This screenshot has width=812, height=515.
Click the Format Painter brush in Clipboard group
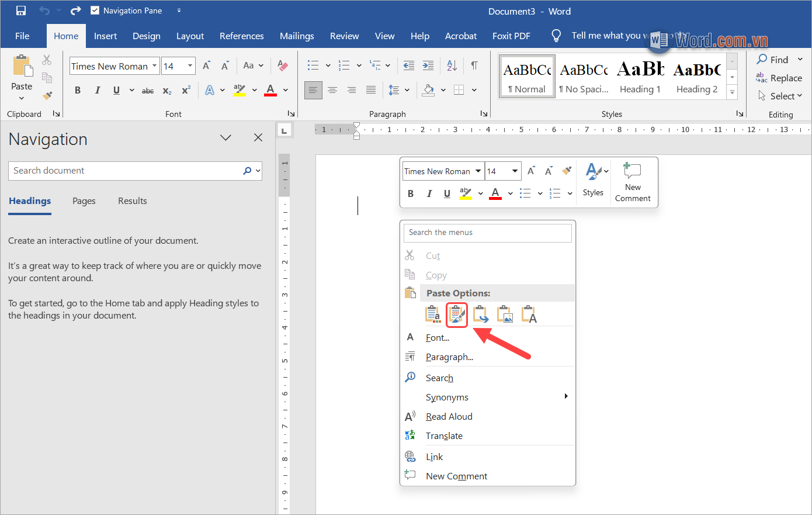coord(47,95)
